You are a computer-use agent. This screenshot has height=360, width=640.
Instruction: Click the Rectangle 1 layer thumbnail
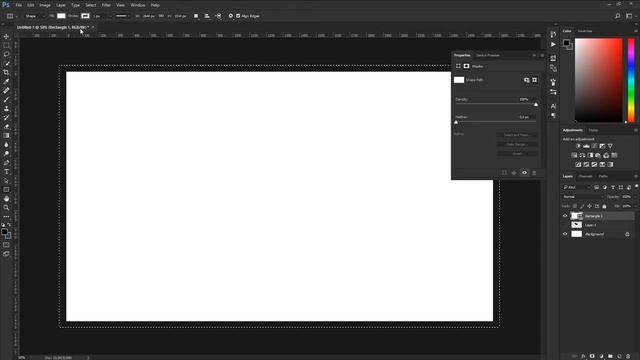pos(576,216)
